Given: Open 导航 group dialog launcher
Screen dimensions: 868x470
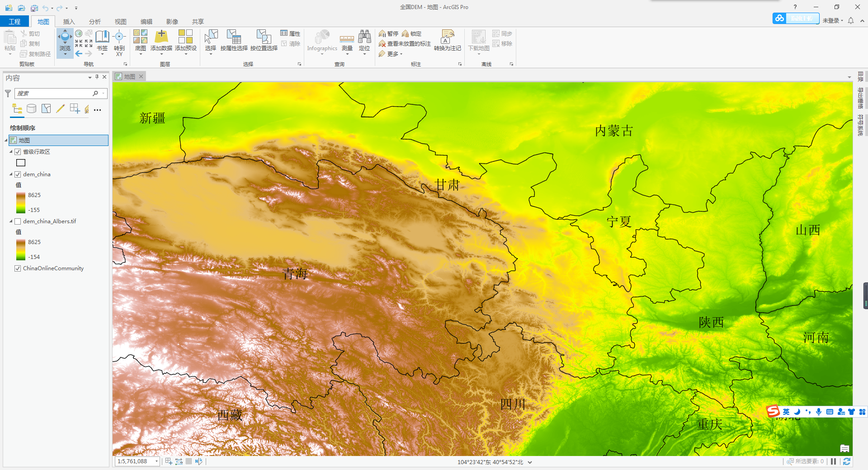Looking at the screenshot, I should pos(125,64).
